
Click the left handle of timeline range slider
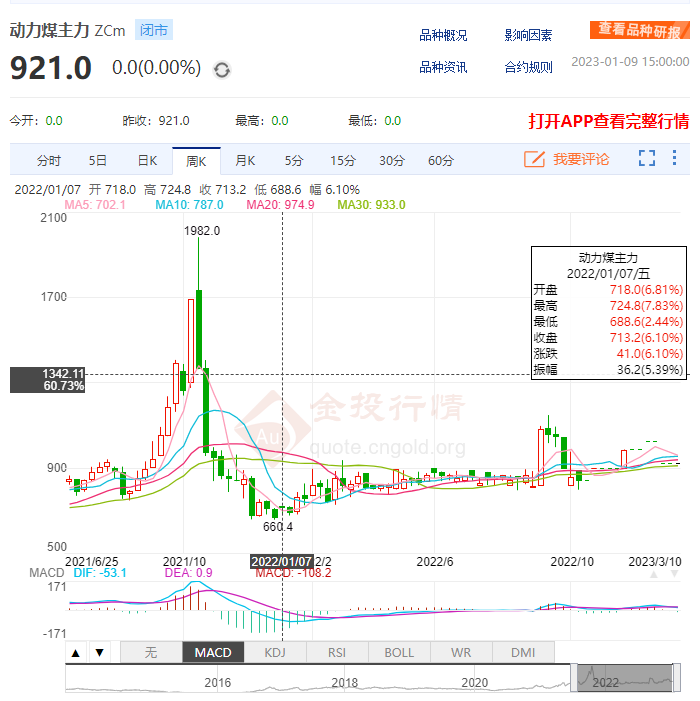coord(574,678)
